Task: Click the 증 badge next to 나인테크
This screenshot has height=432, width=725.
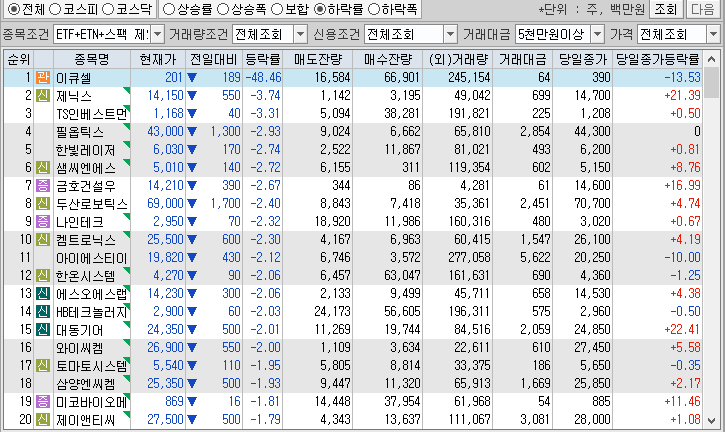Action: [43, 222]
